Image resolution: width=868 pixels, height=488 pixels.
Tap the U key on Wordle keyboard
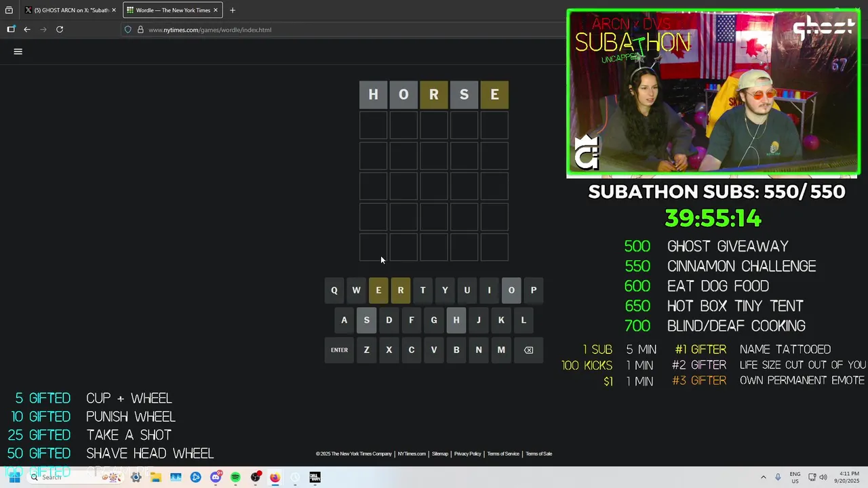467,291
